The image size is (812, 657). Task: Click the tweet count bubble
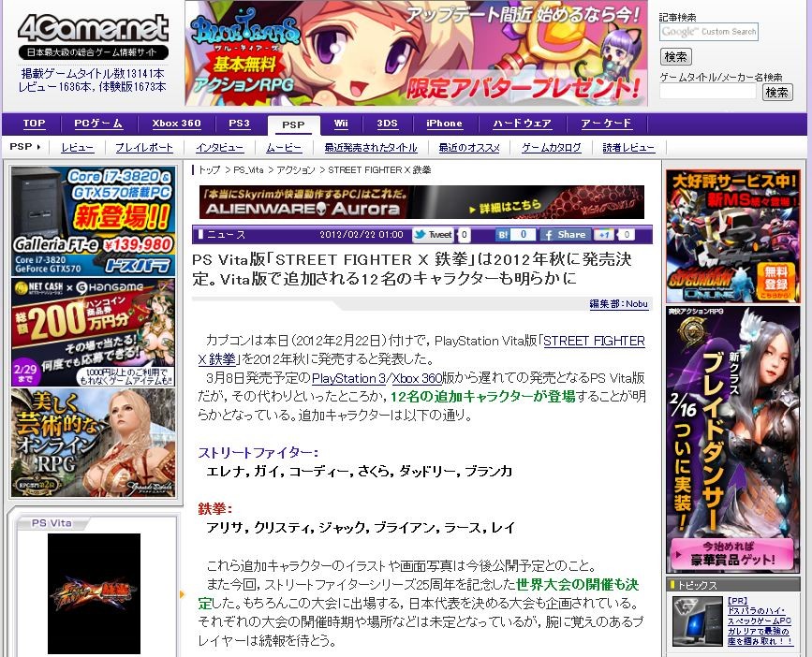[465, 235]
